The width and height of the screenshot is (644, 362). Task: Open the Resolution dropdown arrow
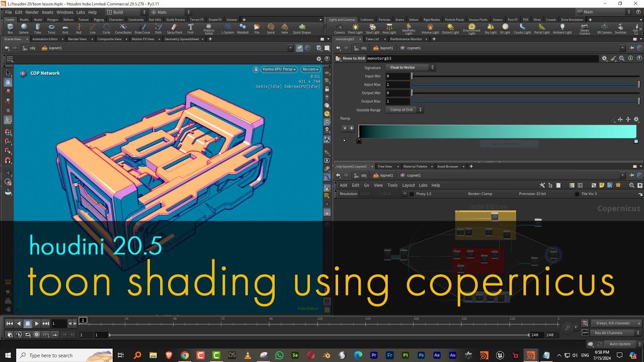coord(405,194)
